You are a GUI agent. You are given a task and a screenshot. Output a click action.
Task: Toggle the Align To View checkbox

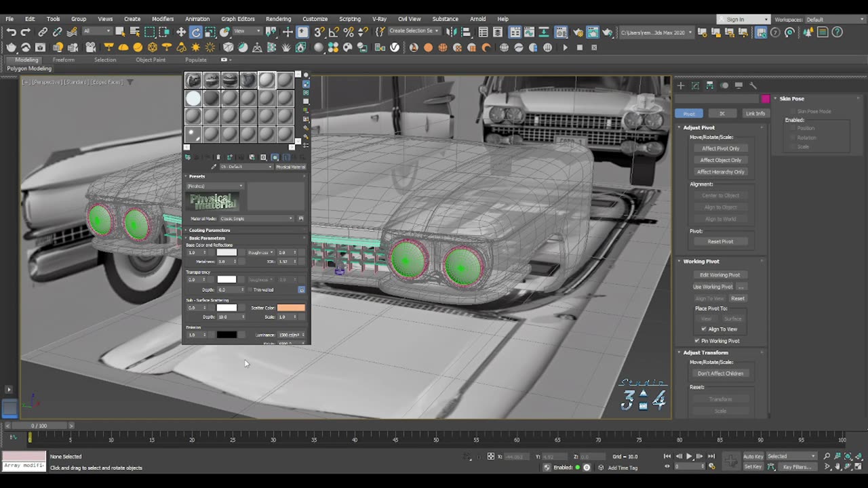click(704, 329)
